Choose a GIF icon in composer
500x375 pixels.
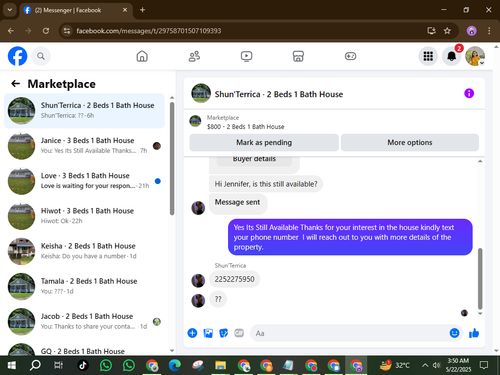tap(239, 333)
